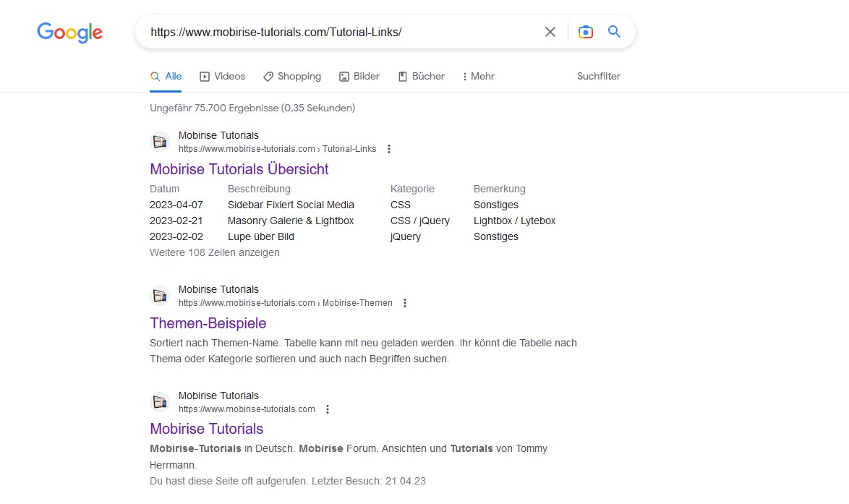Click the favicon of the Tutorial-Links result

click(160, 142)
